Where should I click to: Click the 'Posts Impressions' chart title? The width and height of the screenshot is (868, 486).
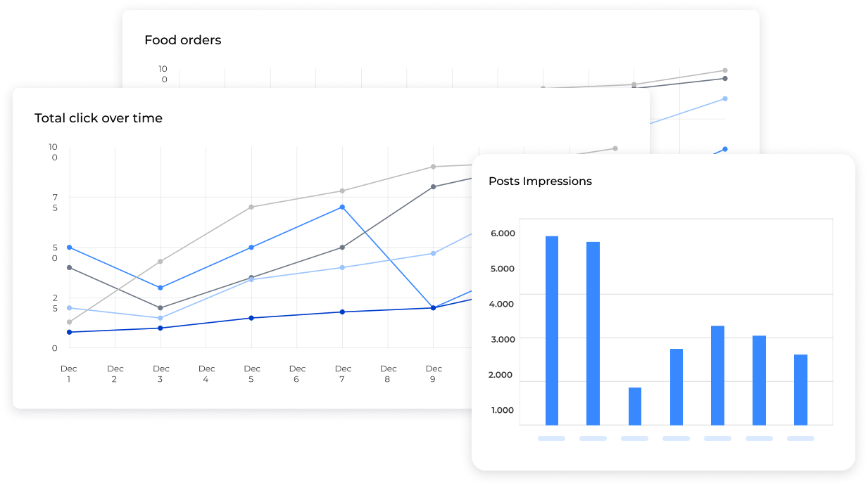point(540,181)
